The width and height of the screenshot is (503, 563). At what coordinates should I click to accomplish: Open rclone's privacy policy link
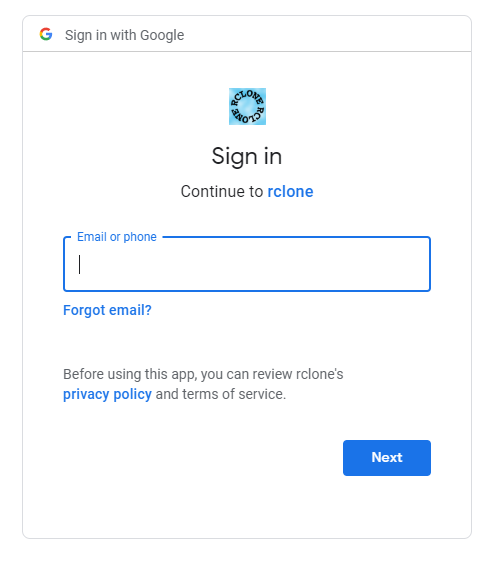[x=107, y=394]
